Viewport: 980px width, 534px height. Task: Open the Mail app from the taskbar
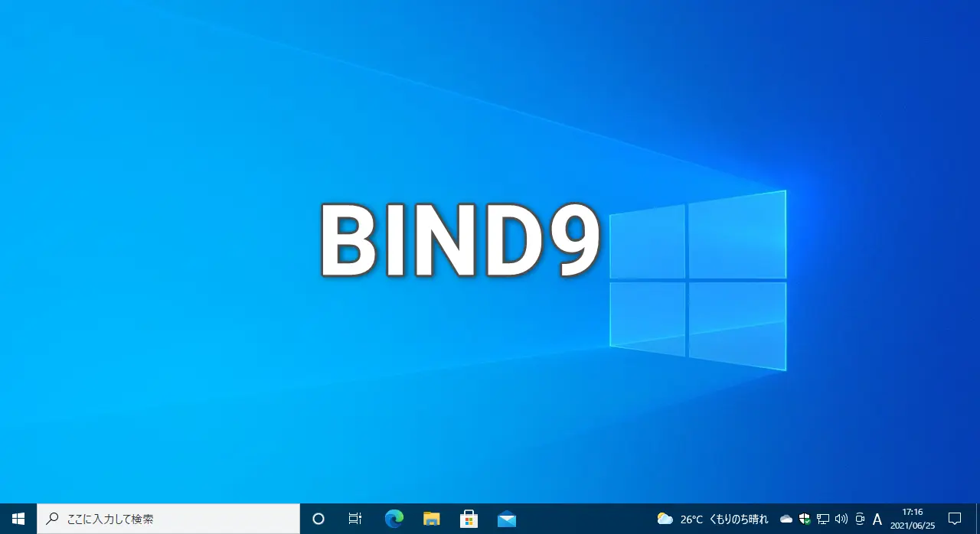coord(506,519)
